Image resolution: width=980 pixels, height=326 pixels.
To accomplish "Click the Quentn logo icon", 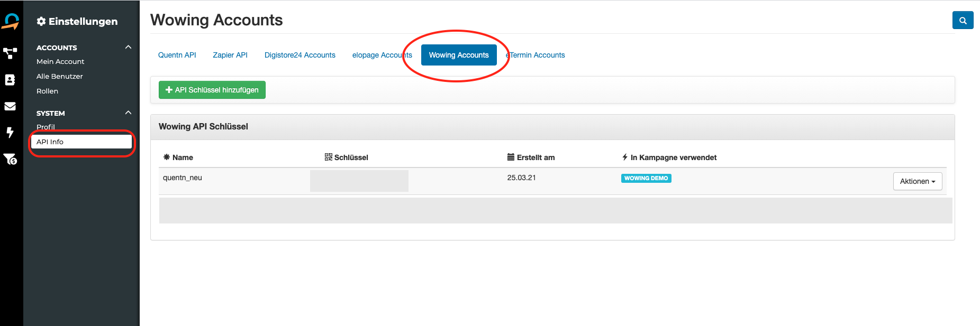I will pos(11,21).
